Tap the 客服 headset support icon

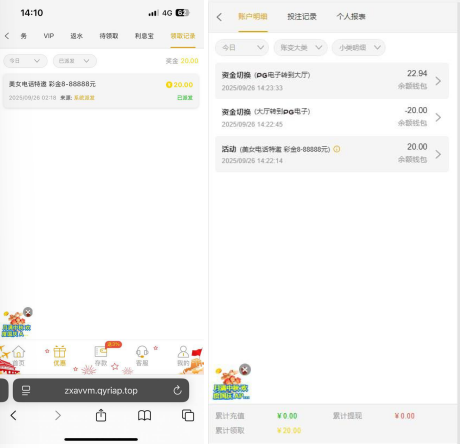coord(142,352)
